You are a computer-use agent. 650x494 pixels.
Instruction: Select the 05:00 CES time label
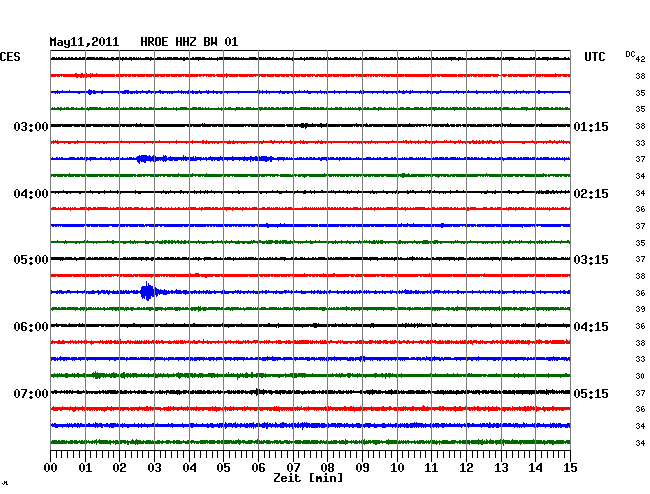click(x=31, y=260)
